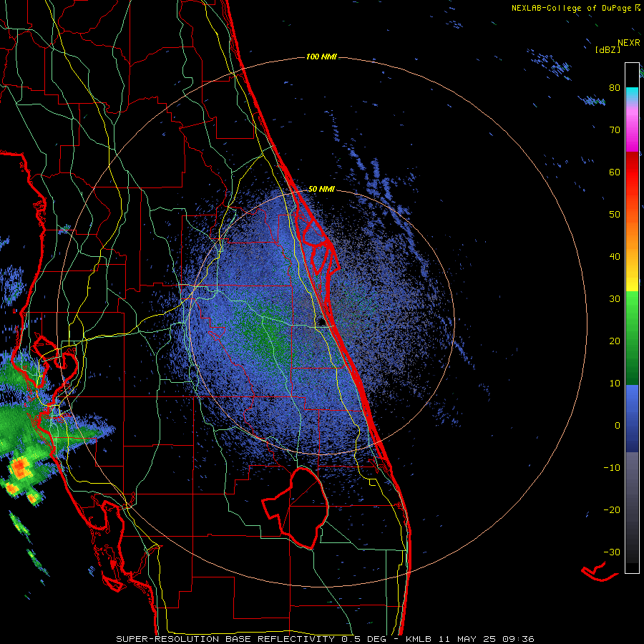This screenshot has width=644, height=644.
Task: Click the Lake Okeechobee outline
Action: (296, 507)
